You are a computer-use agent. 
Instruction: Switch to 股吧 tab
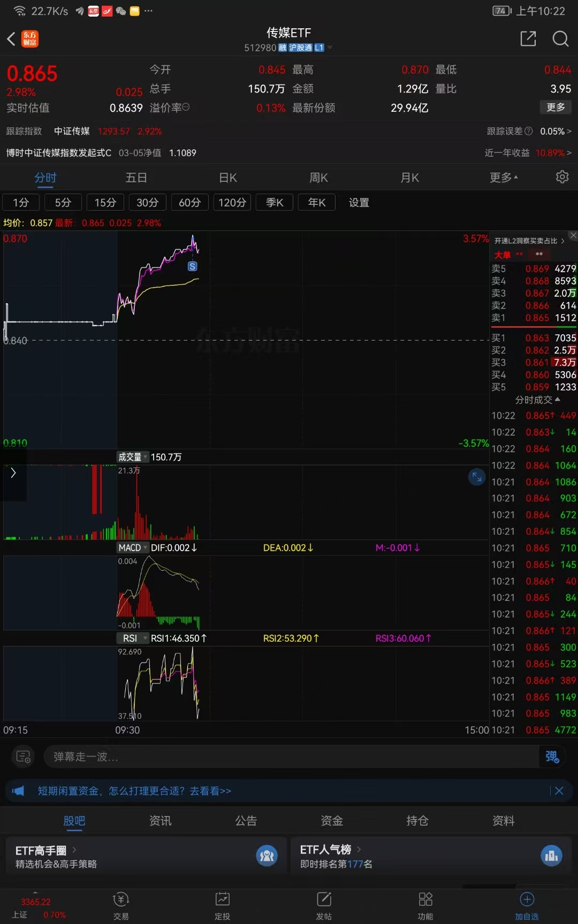[74, 821]
